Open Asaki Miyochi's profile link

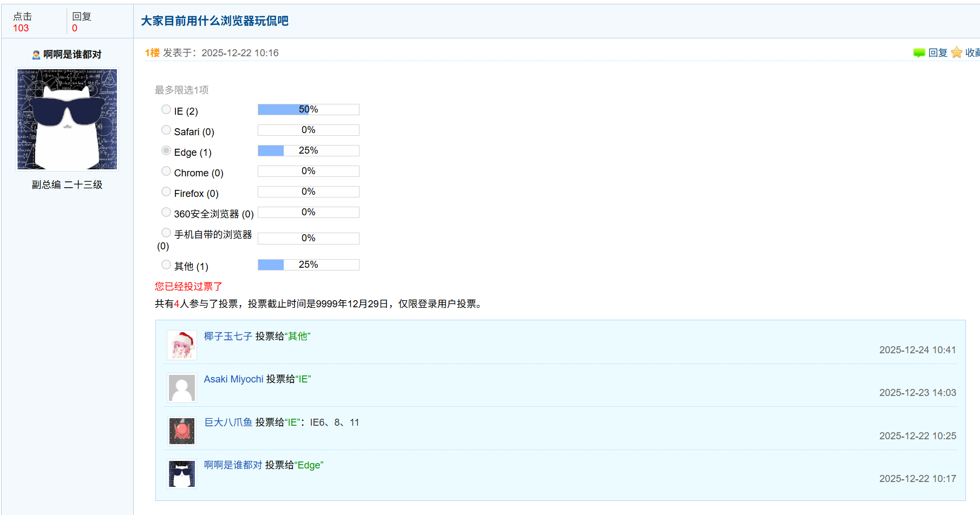[233, 379]
